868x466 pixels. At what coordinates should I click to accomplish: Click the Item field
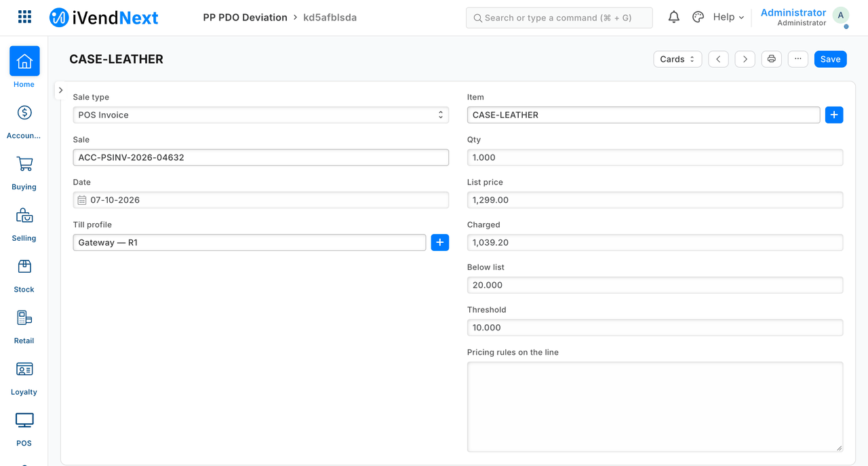pyautogui.click(x=644, y=115)
